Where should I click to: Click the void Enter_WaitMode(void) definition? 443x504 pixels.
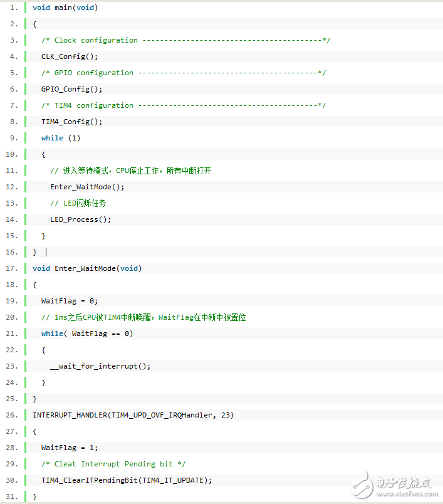87,268
